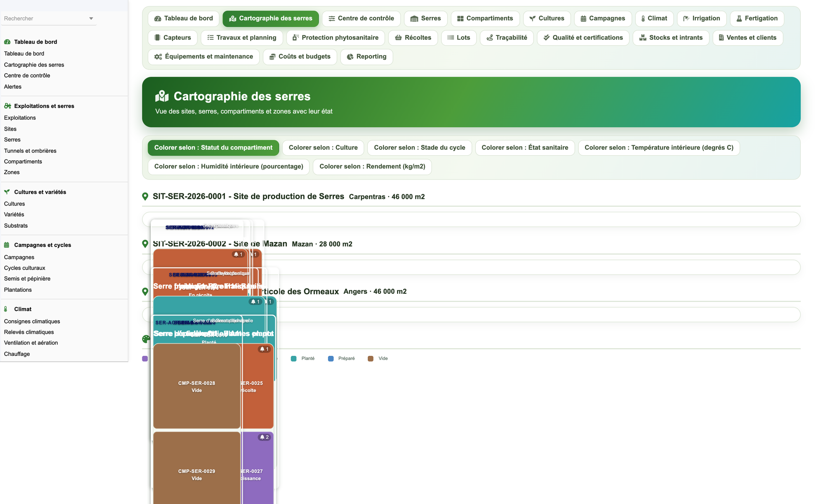Click alert bell badge showing 2 alerts

(x=264, y=437)
